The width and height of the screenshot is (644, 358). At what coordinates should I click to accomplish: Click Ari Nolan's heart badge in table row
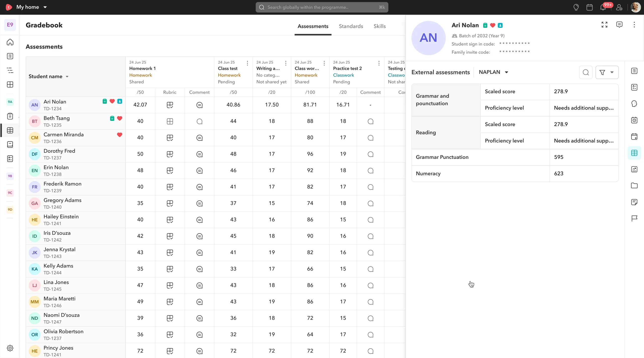tap(112, 101)
